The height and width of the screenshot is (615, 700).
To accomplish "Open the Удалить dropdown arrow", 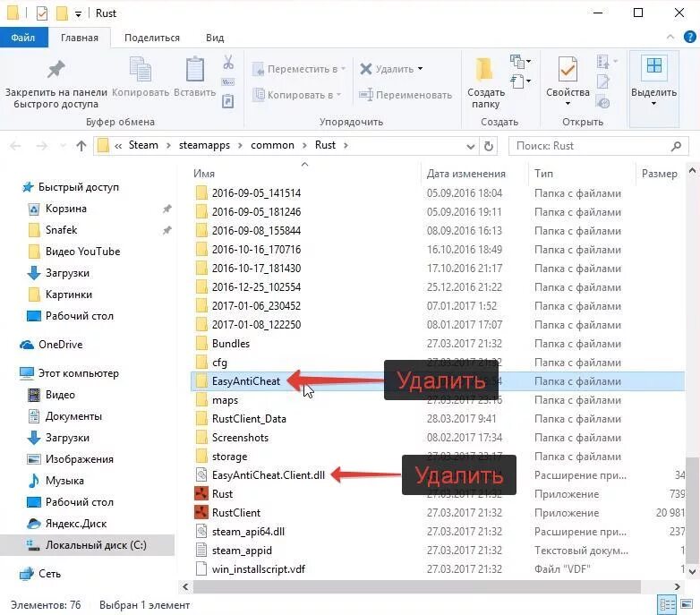I will tap(420, 69).
